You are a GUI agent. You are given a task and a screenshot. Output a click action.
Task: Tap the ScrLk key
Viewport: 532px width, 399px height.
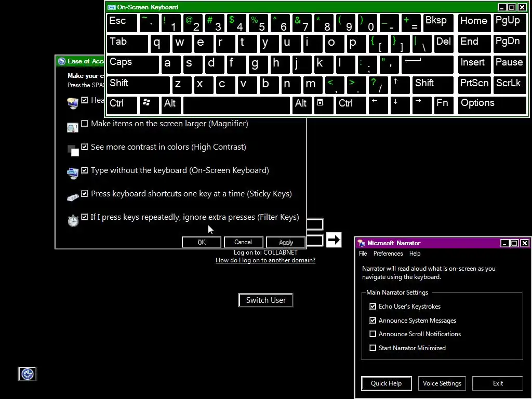click(x=510, y=85)
